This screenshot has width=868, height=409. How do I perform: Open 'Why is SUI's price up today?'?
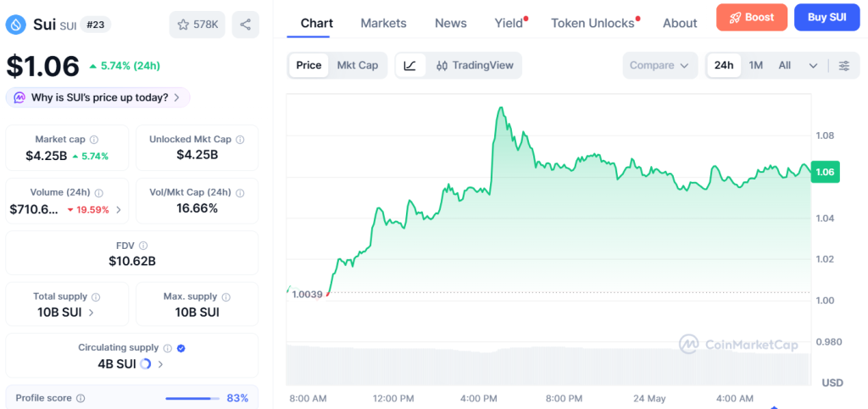pos(98,98)
